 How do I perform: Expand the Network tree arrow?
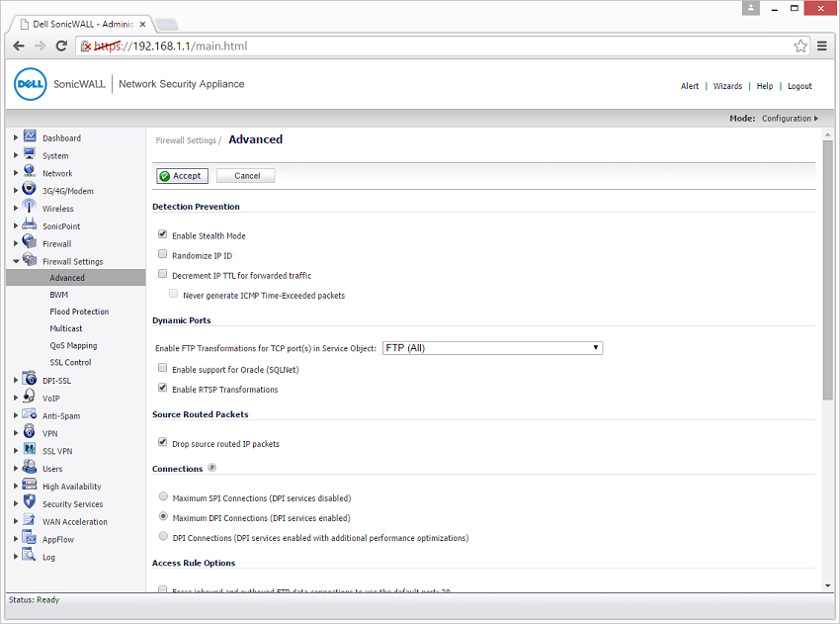pos(16,173)
